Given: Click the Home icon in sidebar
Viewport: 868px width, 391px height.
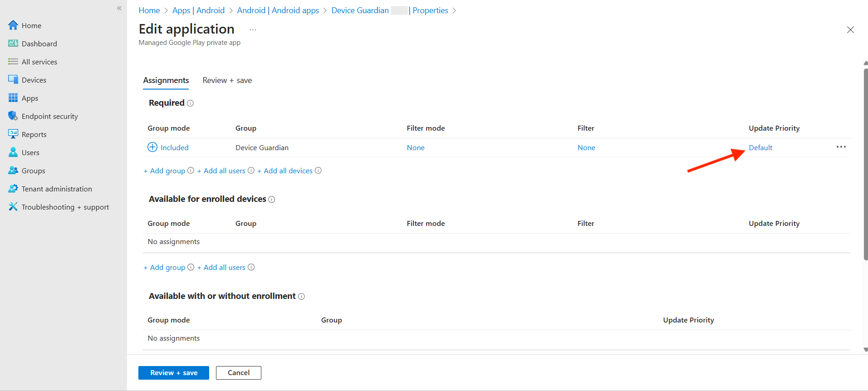Looking at the screenshot, I should 13,25.
